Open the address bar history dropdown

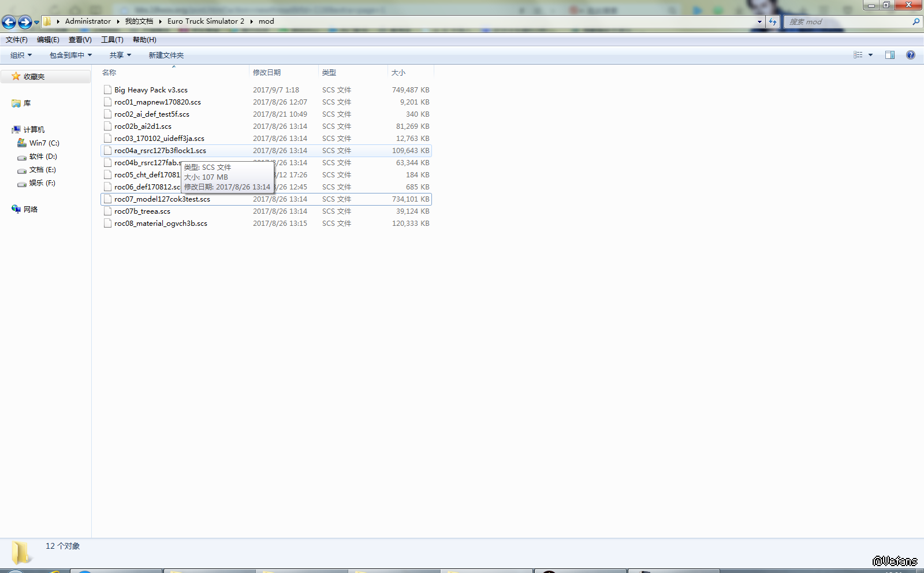759,22
